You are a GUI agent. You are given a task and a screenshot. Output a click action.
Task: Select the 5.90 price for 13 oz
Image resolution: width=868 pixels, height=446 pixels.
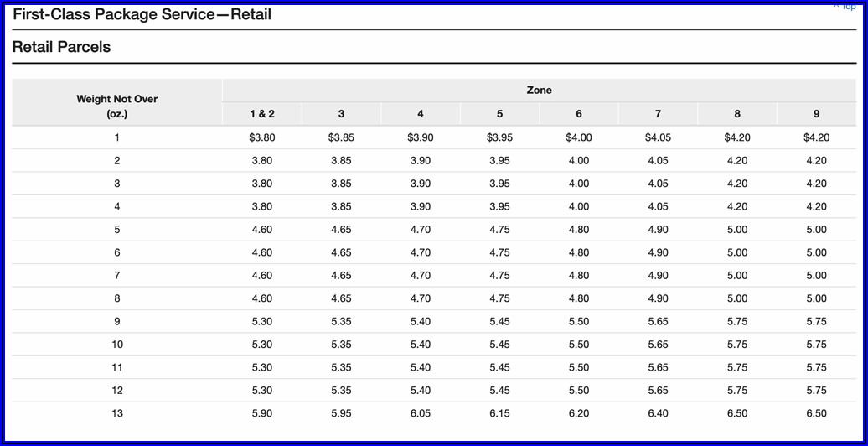pyautogui.click(x=261, y=413)
